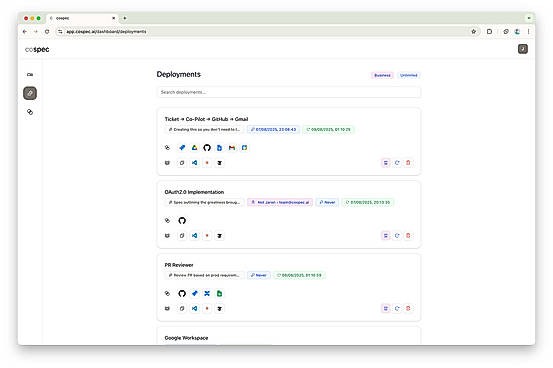This screenshot has width=553, height=368.
Task: Click the copy icon in OAuth2.0 Implementation card
Action: 182,236
